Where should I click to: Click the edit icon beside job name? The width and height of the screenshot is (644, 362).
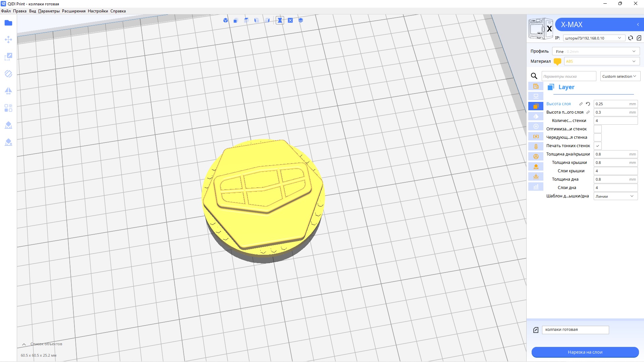click(536, 330)
